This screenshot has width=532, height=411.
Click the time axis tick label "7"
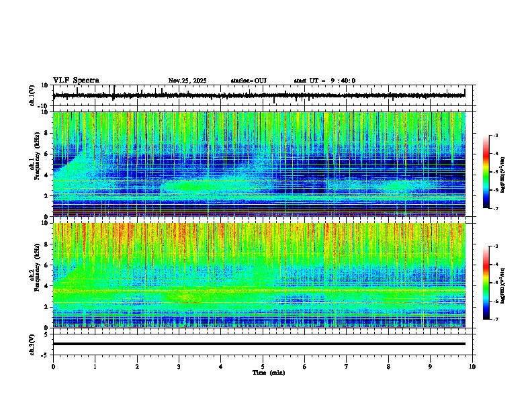(x=347, y=367)
